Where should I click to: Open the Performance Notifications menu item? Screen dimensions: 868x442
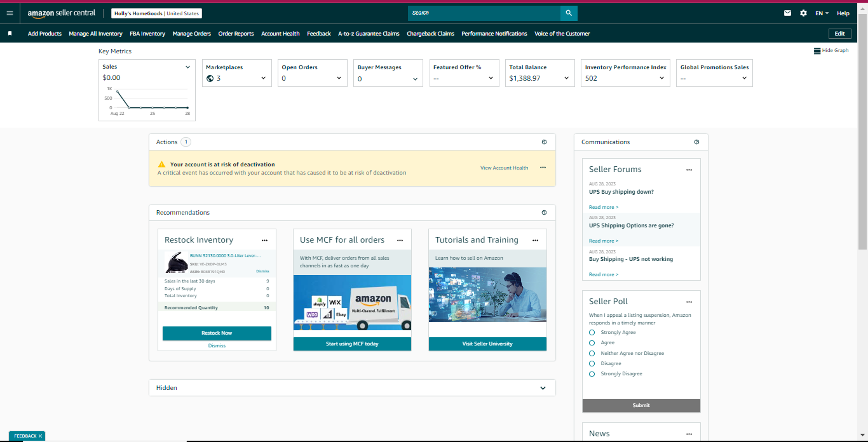(x=494, y=34)
